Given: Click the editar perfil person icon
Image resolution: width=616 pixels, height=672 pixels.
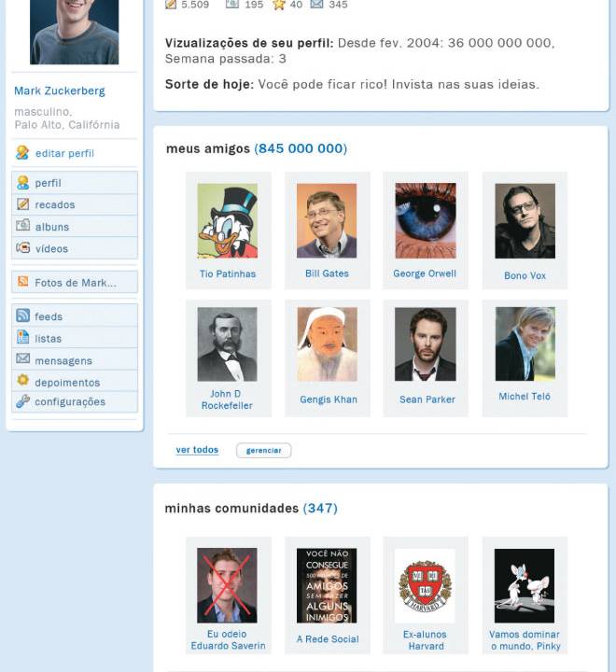Looking at the screenshot, I should coord(22,152).
